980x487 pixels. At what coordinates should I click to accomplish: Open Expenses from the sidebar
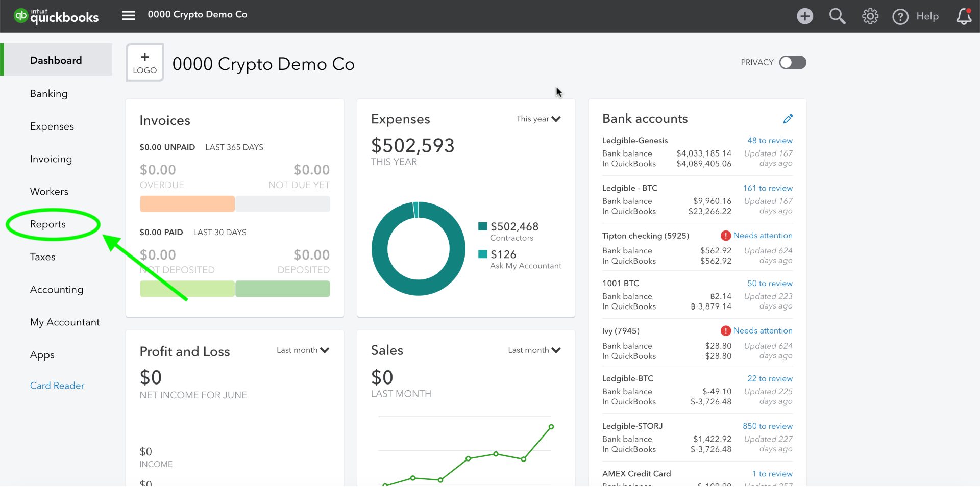pos(52,126)
